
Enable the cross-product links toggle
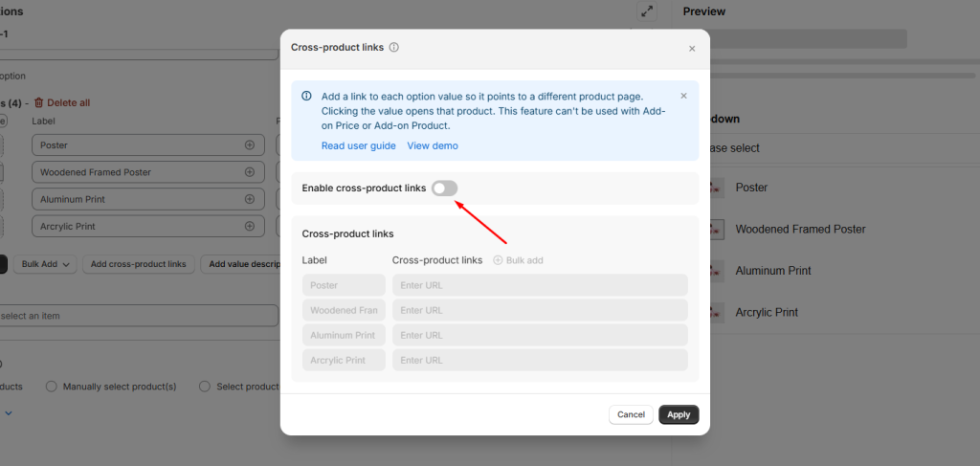(444, 189)
